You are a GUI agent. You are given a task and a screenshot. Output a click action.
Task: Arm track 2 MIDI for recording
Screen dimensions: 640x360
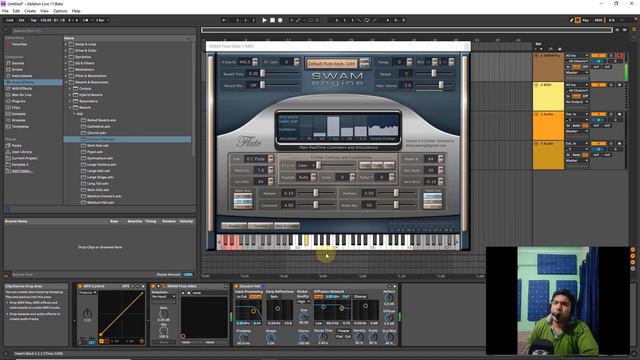click(620, 85)
